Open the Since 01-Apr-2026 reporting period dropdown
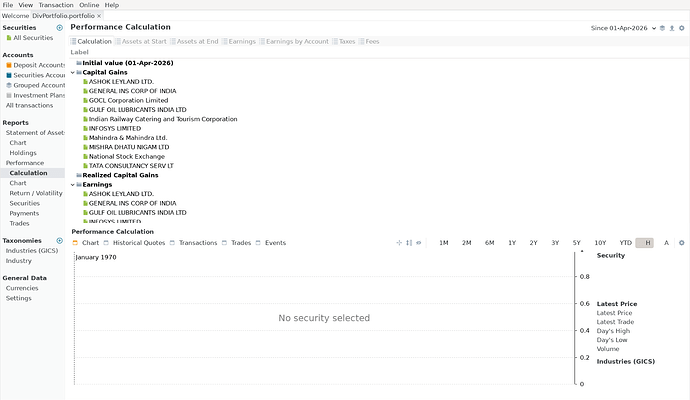Screen dimensions: 690x400 (x=623, y=28)
